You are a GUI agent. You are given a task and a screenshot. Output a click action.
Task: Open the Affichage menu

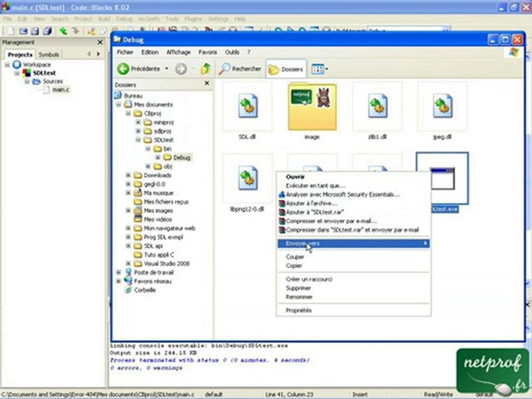178,52
